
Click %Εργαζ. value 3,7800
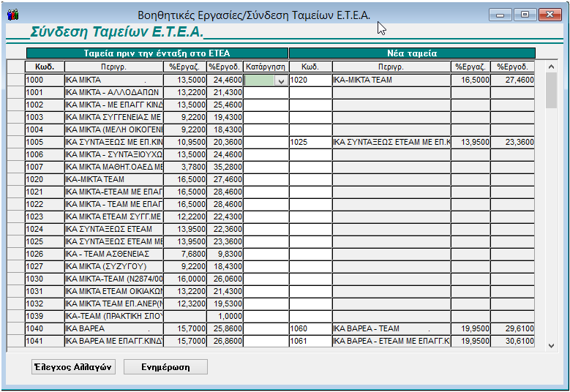coord(185,167)
